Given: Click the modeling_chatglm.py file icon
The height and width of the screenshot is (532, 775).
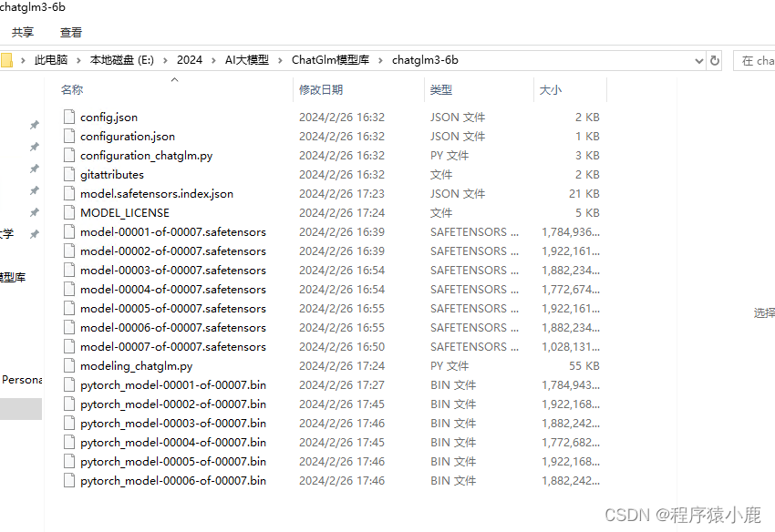Looking at the screenshot, I should [x=69, y=366].
